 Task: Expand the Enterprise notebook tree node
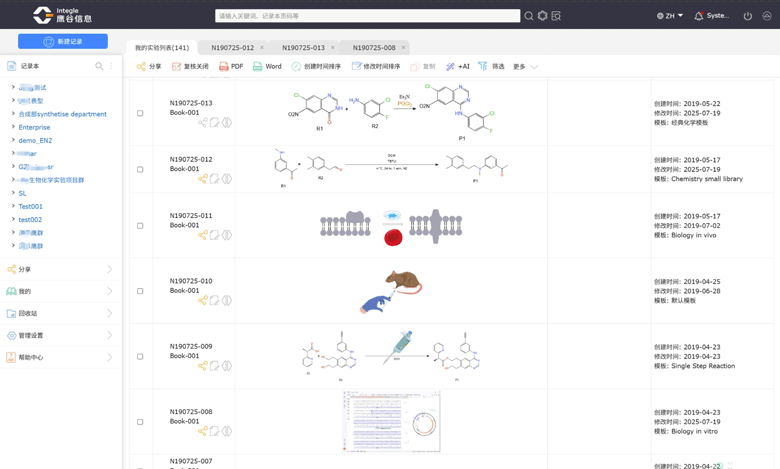point(13,127)
